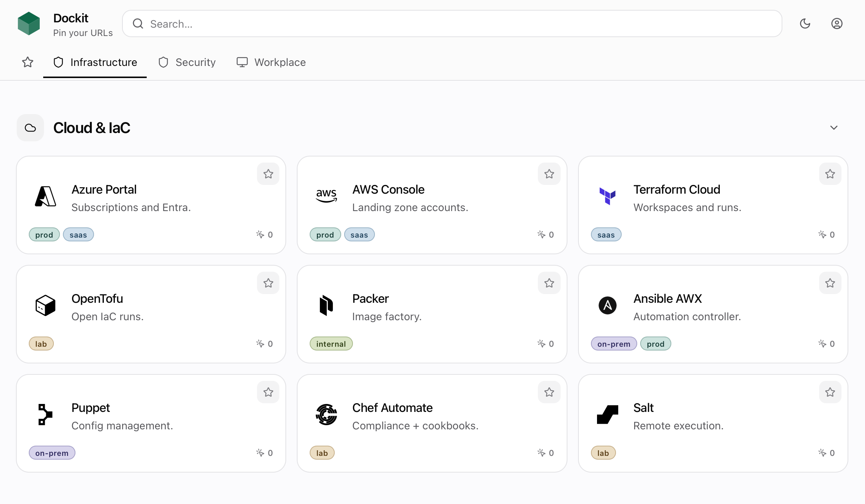Image resolution: width=865 pixels, height=504 pixels.
Task: Click the search magnifier icon
Action: click(x=138, y=24)
